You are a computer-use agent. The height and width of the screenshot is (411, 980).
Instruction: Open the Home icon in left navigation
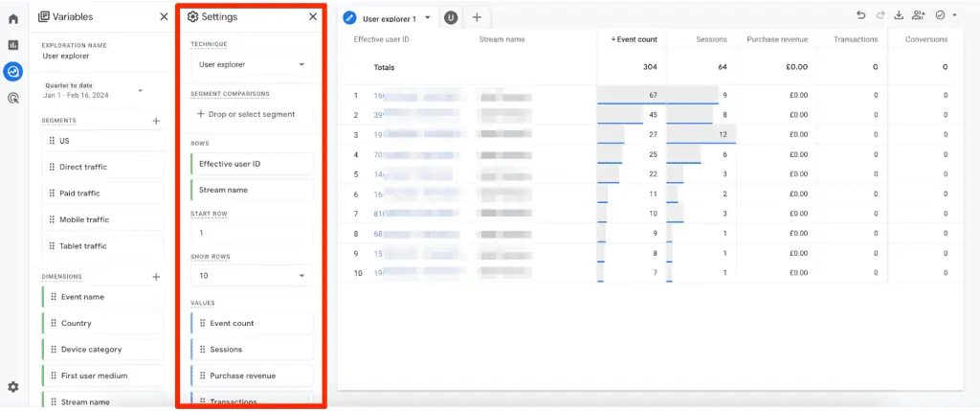coord(13,19)
